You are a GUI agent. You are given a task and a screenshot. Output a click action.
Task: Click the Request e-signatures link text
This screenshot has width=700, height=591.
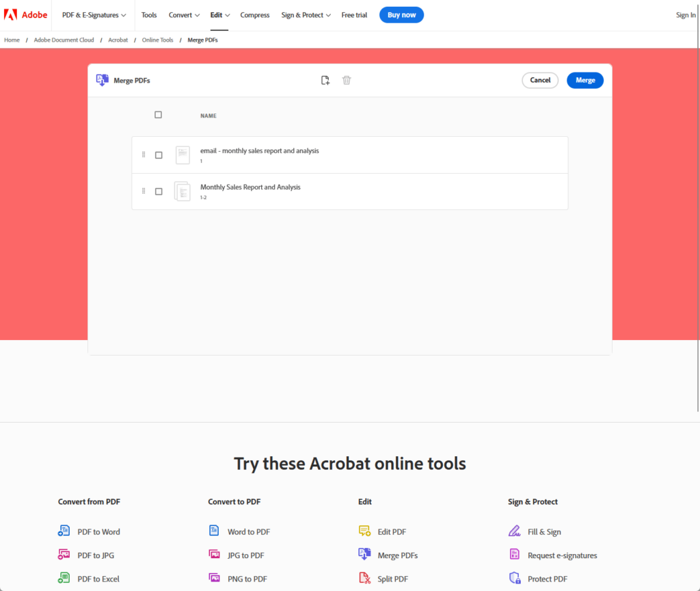[x=562, y=555]
